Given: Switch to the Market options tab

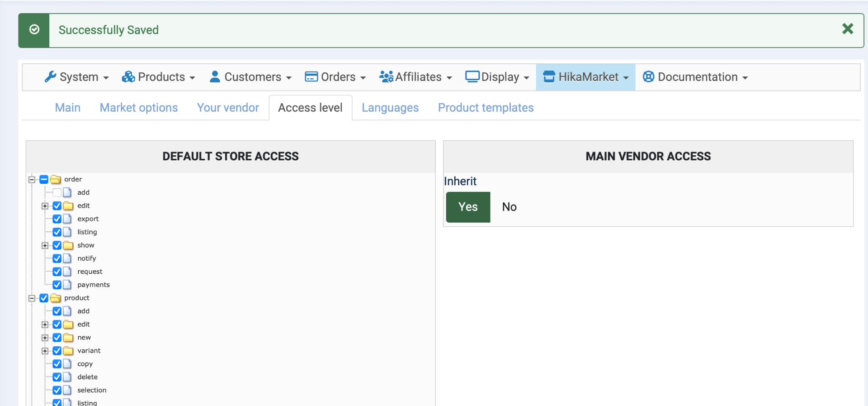Looking at the screenshot, I should [138, 108].
